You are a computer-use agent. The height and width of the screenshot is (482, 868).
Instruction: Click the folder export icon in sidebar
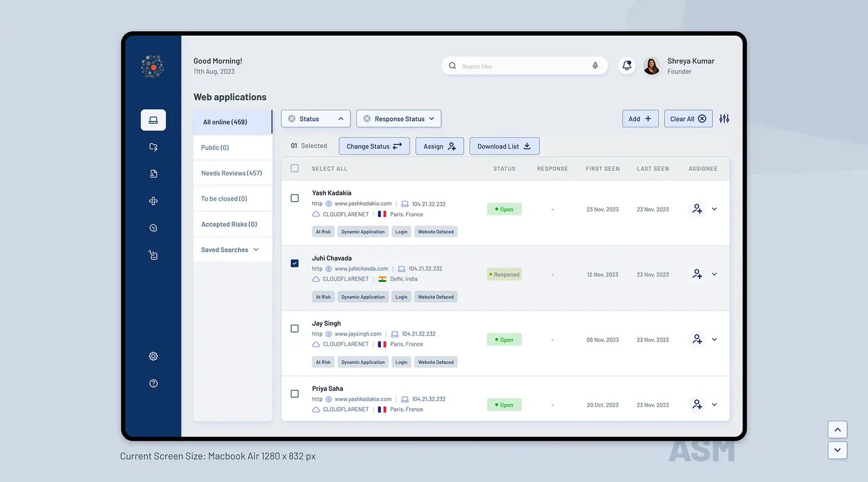(154, 147)
